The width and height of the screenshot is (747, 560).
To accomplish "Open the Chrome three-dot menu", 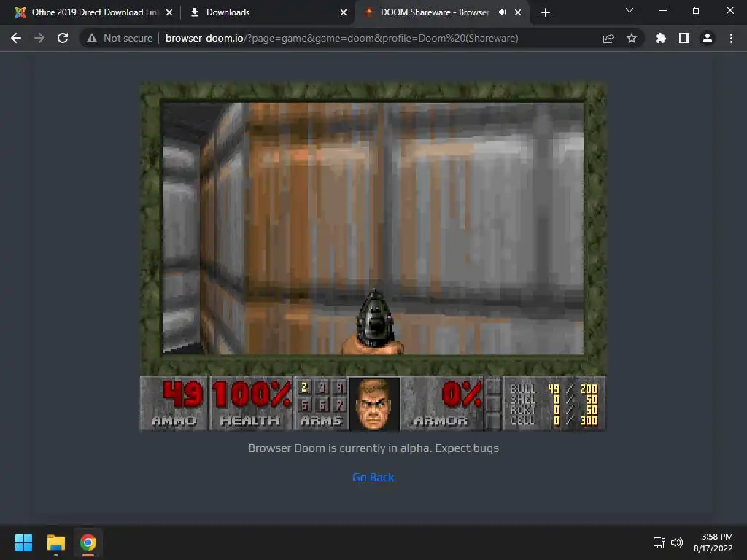I will coord(731,38).
